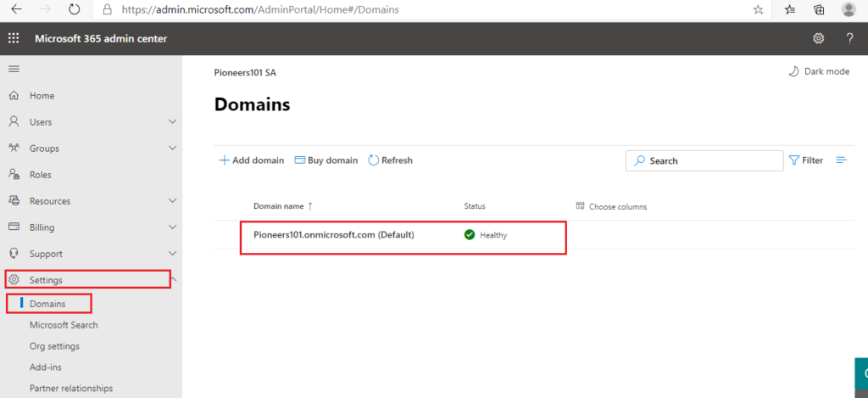Open the help question mark icon
Image resolution: width=868 pixels, height=398 pixels.
[x=849, y=38]
